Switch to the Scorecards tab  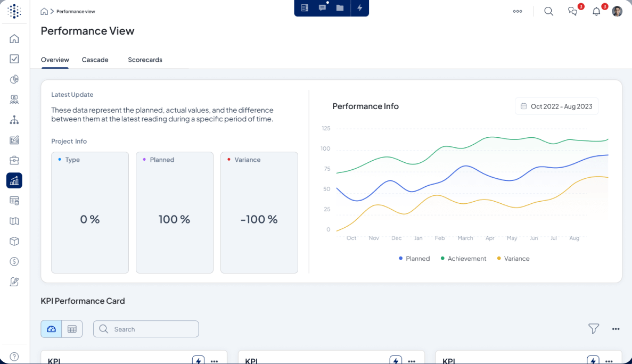click(145, 60)
